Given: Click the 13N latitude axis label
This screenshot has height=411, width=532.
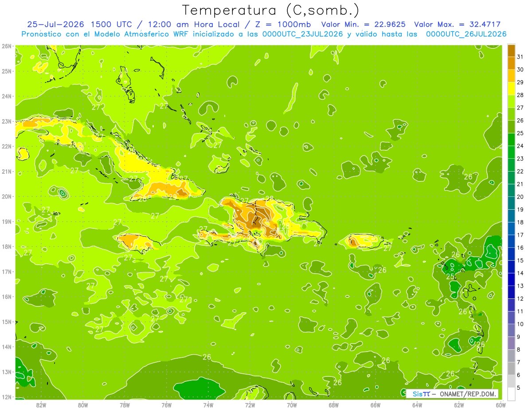Looking at the screenshot, I should 6,372.
